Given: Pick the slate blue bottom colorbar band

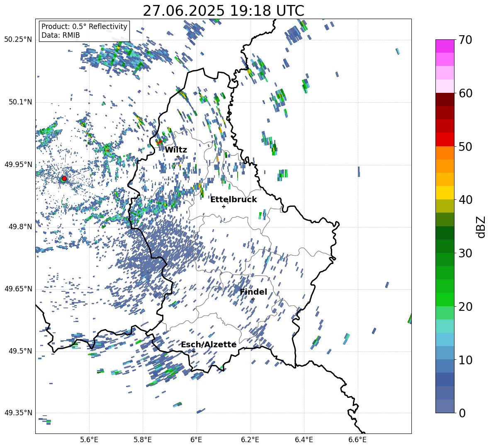Looking at the screenshot, I should pos(445,406).
